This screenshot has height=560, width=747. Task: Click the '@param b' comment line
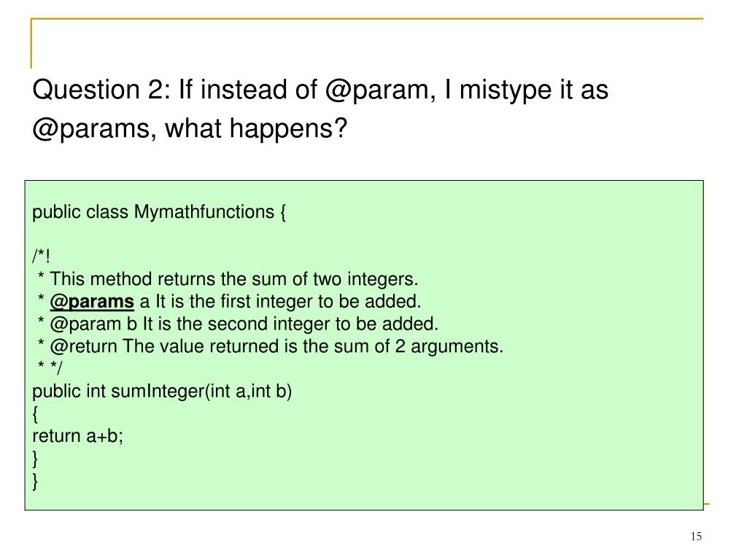(238, 324)
